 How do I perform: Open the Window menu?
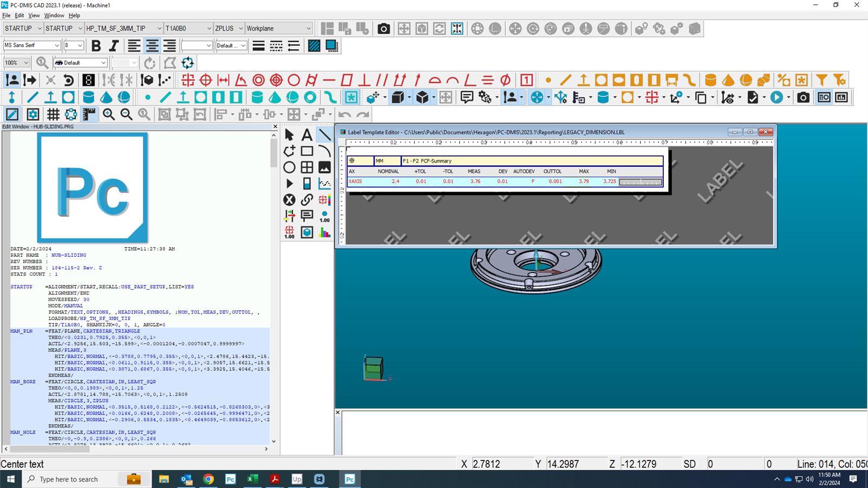54,15
